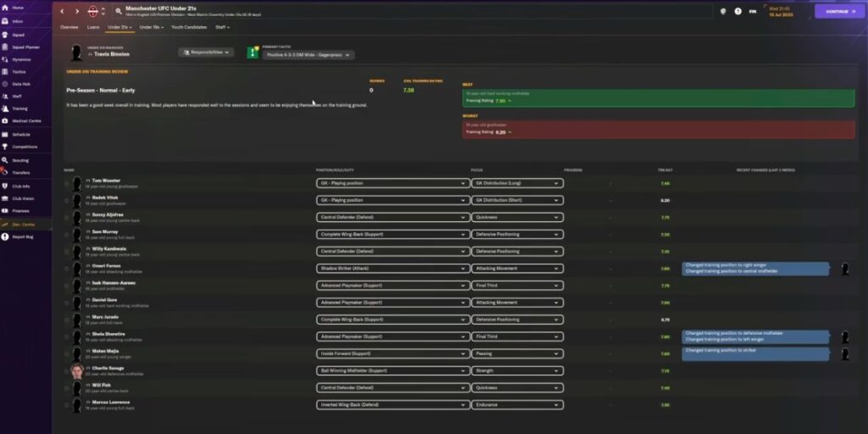Open Competitions trophy sidebar item
Screen dimensions: 868x434
click(6, 147)
